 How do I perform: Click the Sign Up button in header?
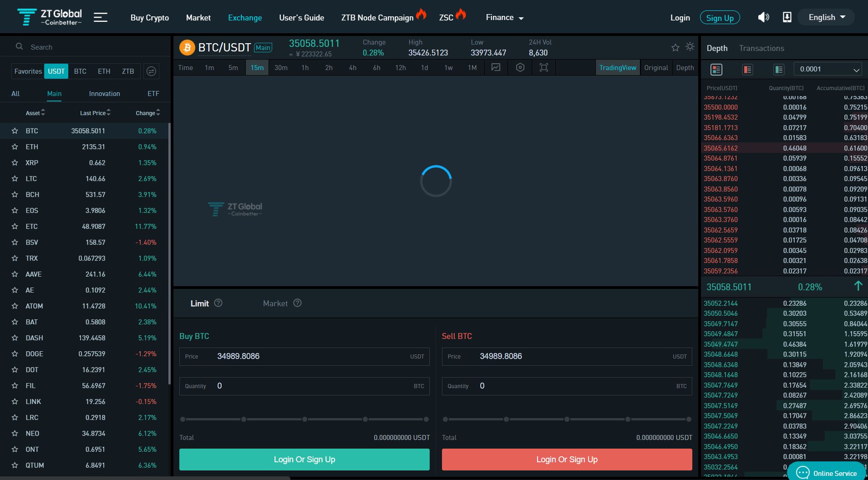(720, 18)
